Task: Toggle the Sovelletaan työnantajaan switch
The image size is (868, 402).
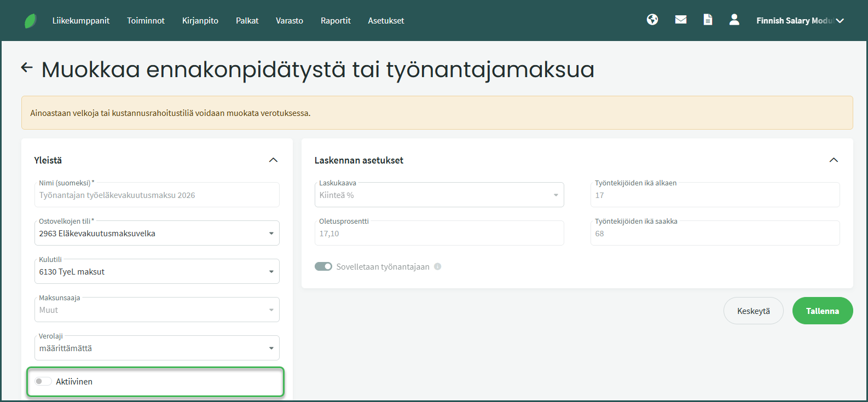Action: point(323,267)
